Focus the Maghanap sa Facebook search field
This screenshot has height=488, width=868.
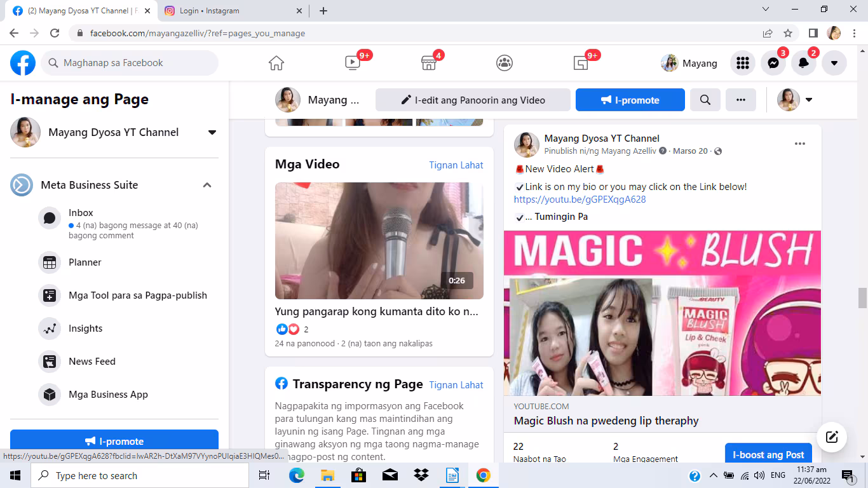[130, 63]
